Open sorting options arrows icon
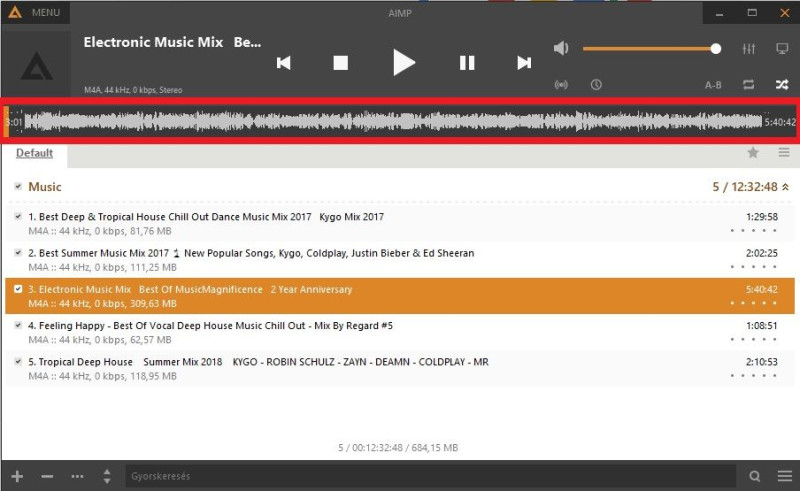Viewport: 800px width, 491px height. 107,476
